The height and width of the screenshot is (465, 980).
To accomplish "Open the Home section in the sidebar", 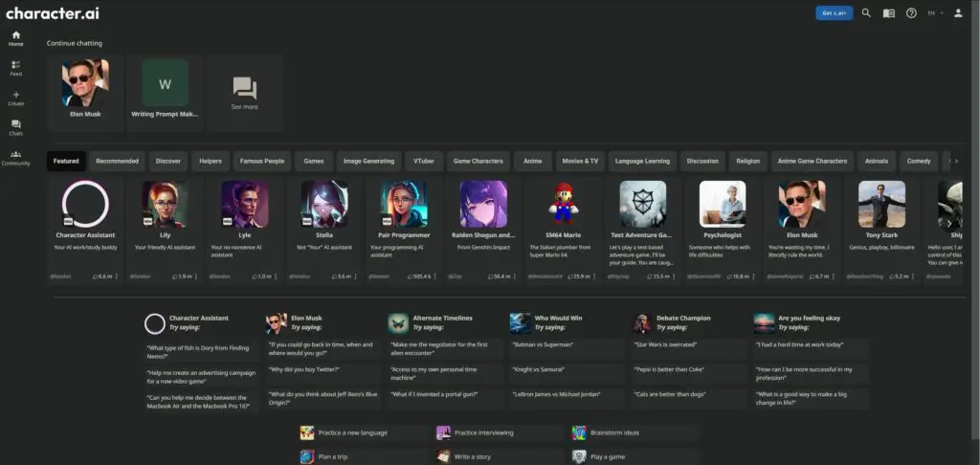I will coord(16,37).
